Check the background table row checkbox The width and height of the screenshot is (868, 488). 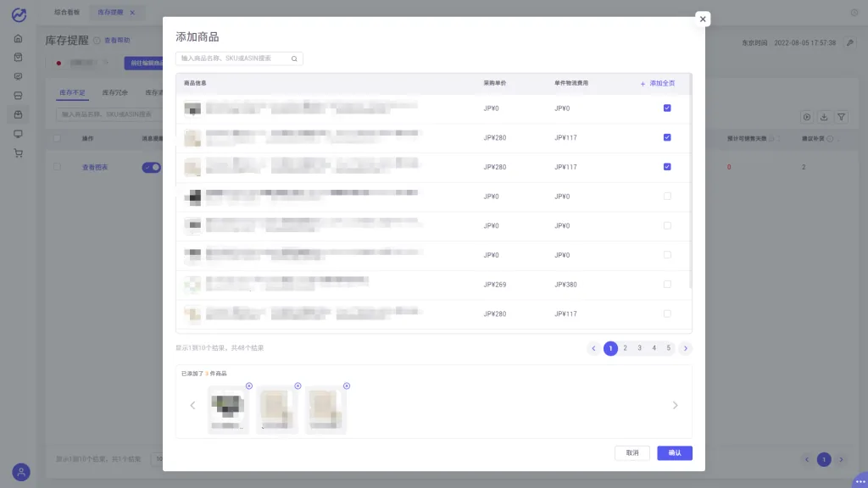coord(57,167)
